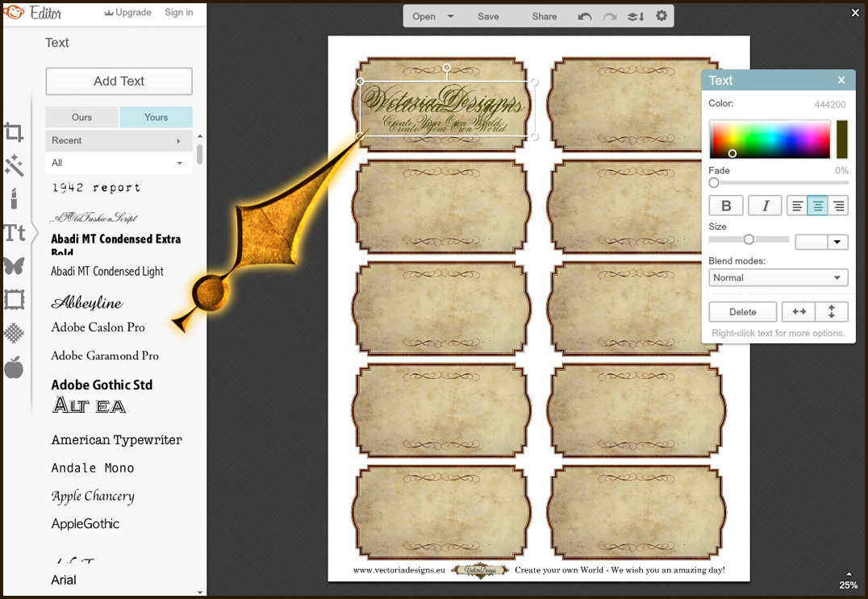868x599 pixels.
Task: Click Save in the top toolbar
Action: point(488,17)
